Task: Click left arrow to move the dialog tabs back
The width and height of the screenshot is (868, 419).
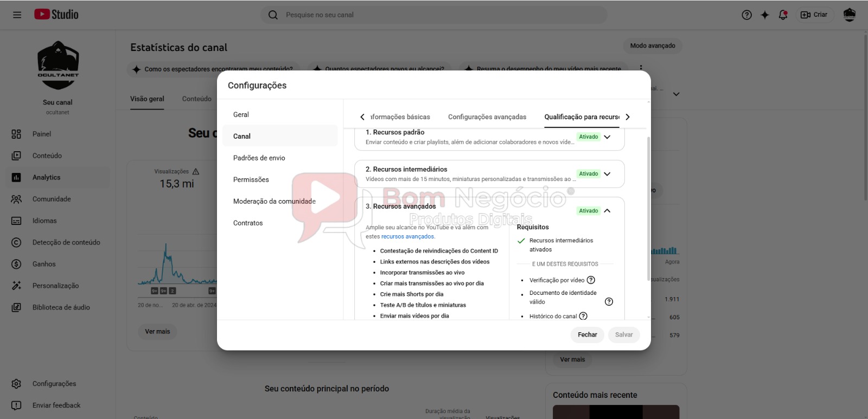Action: click(x=362, y=117)
